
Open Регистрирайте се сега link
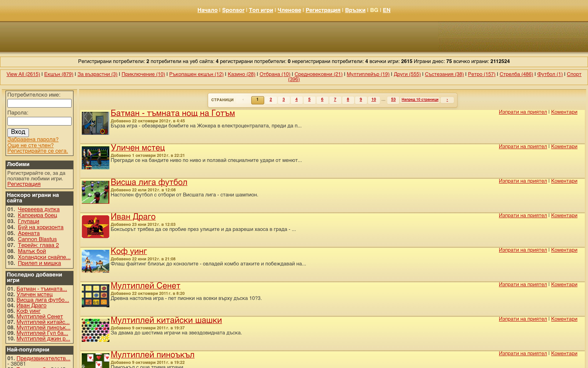click(37, 151)
